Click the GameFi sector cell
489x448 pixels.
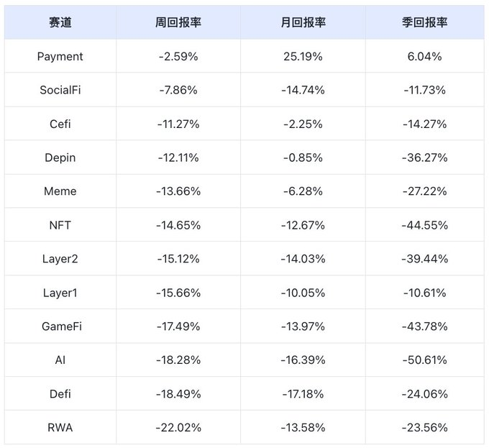point(62,326)
